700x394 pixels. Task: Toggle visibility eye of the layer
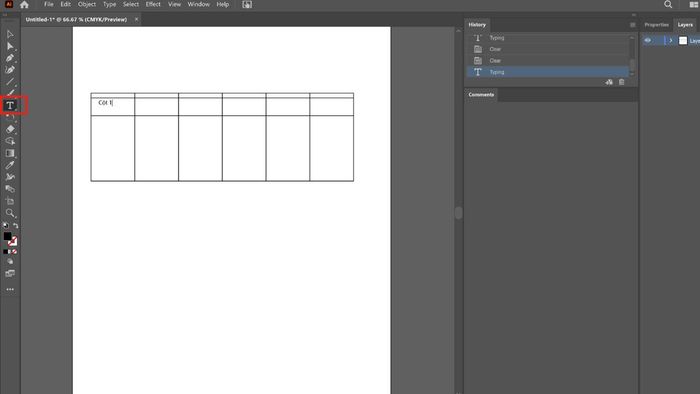[x=648, y=41]
